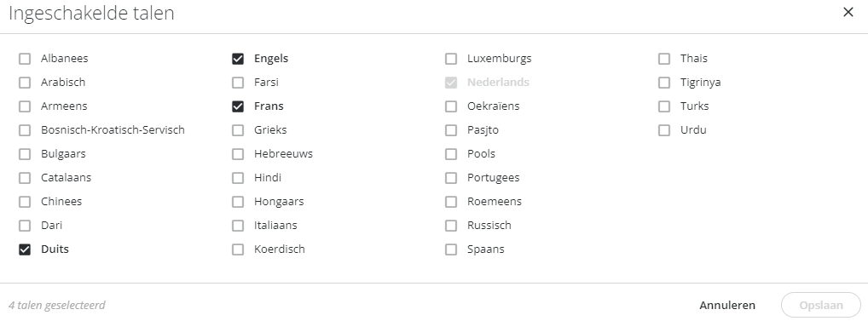
Task: Enable the Albanees checkbox
Action: [25, 59]
